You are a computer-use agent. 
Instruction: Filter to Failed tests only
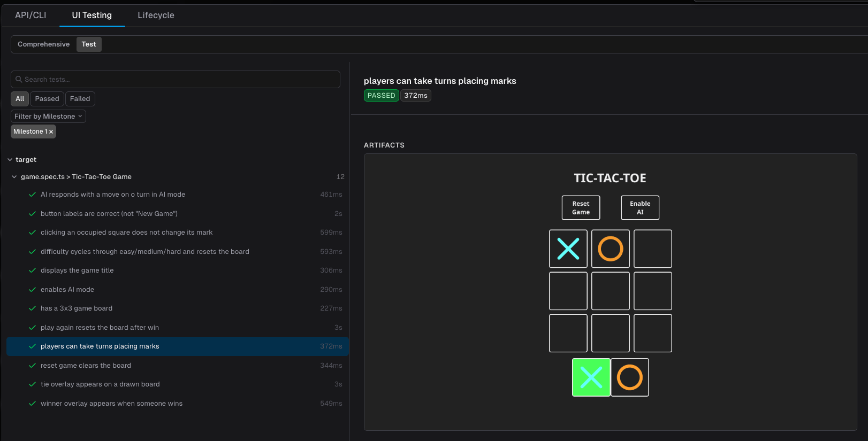coord(80,99)
